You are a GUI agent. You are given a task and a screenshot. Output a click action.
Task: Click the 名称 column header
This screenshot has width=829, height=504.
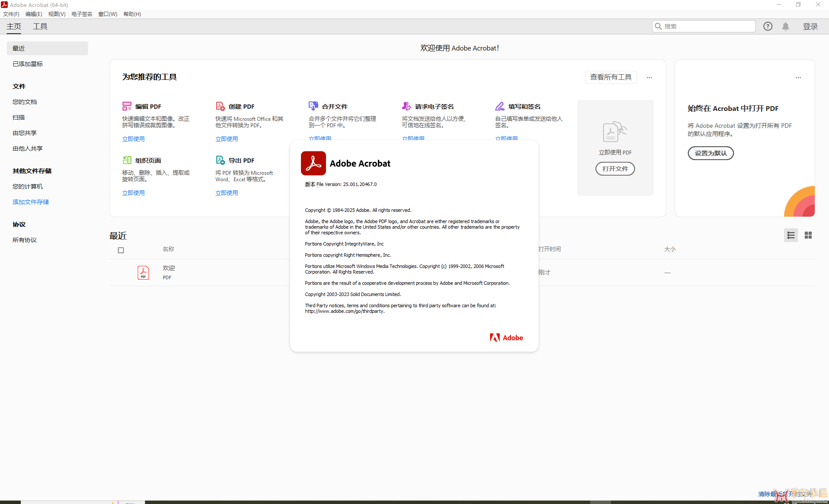(x=168, y=249)
